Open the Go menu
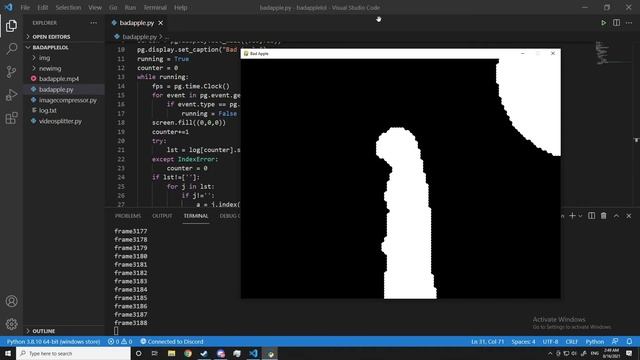 click(113, 7)
